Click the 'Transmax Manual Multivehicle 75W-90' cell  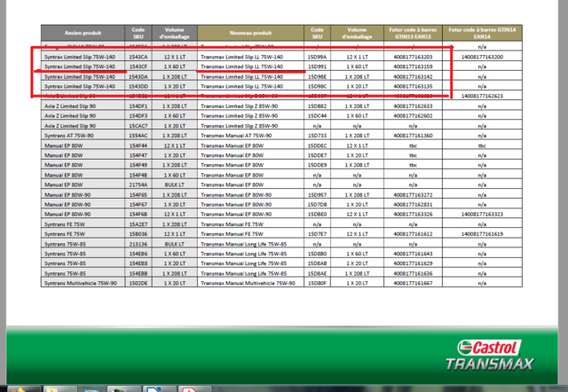(x=250, y=283)
